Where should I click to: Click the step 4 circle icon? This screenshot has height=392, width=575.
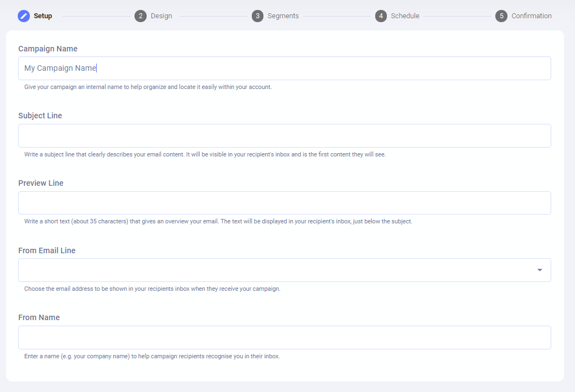[x=381, y=16]
